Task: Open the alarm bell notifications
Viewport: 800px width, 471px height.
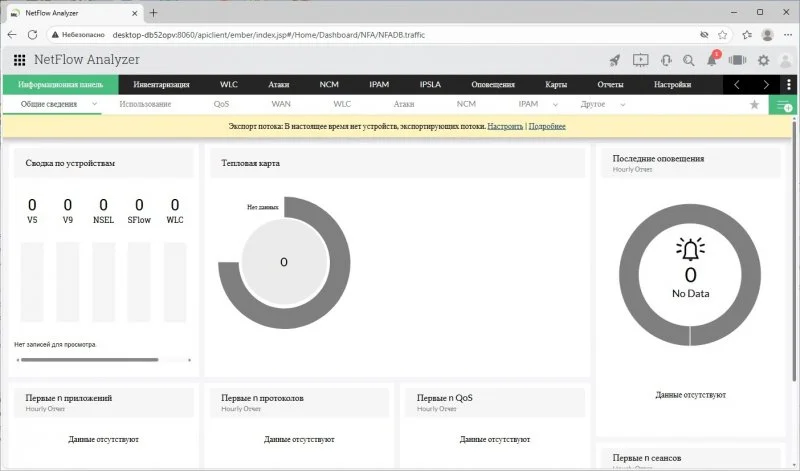Action: point(712,60)
